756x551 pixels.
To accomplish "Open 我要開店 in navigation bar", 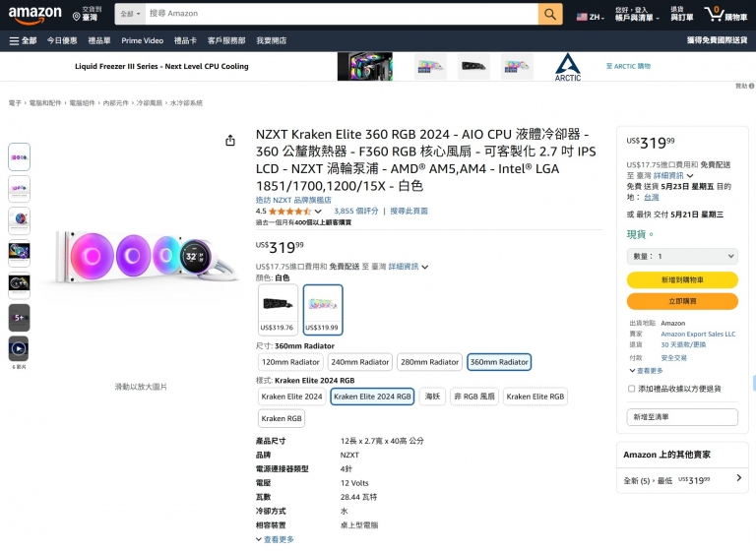I will (x=272, y=40).
